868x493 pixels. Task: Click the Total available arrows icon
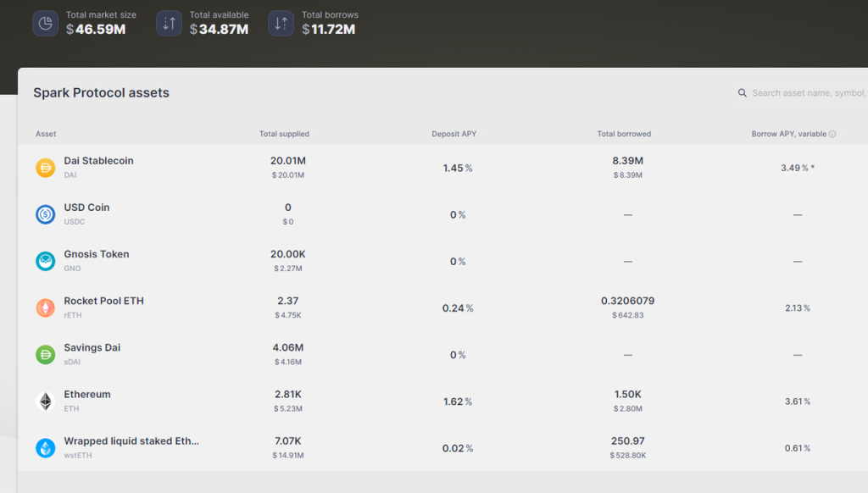169,23
